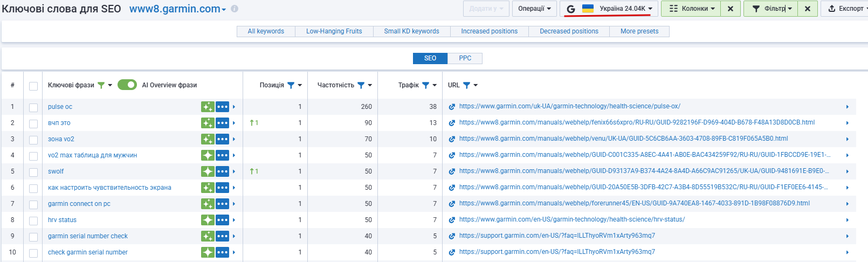
Task: Open Додати у dropdown
Action: pyautogui.click(x=486, y=9)
